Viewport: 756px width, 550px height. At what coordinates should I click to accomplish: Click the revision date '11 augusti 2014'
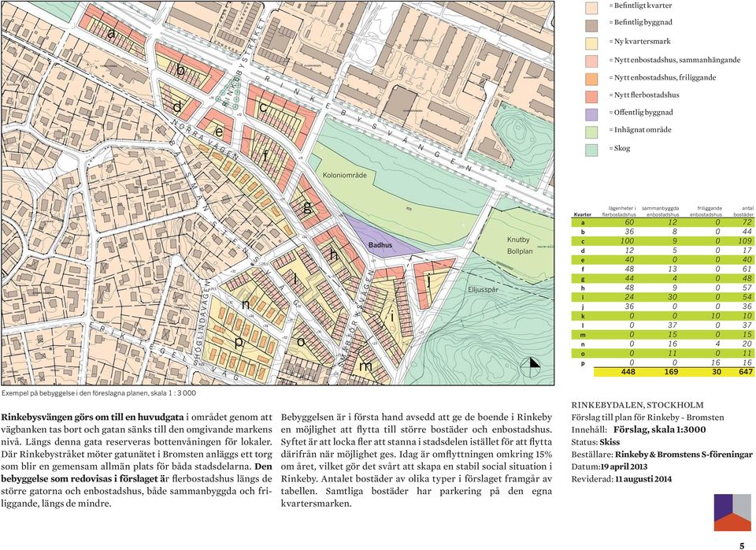click(643, 479)
